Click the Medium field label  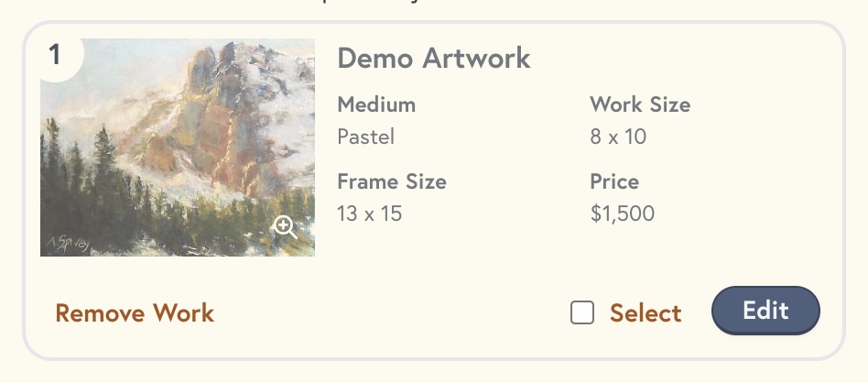coord(376,104)
